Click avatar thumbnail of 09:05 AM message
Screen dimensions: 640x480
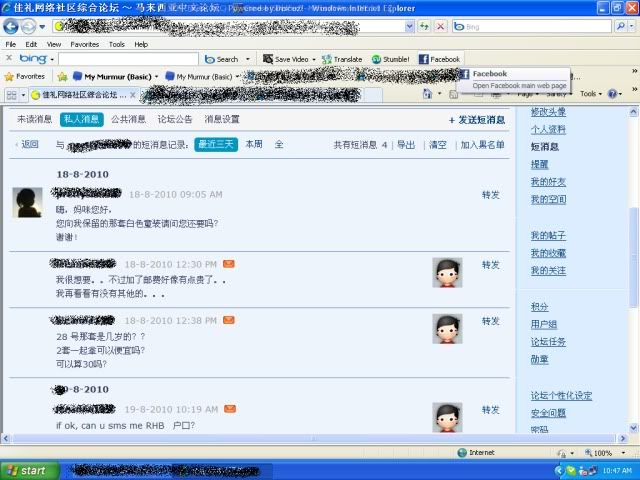27,202
